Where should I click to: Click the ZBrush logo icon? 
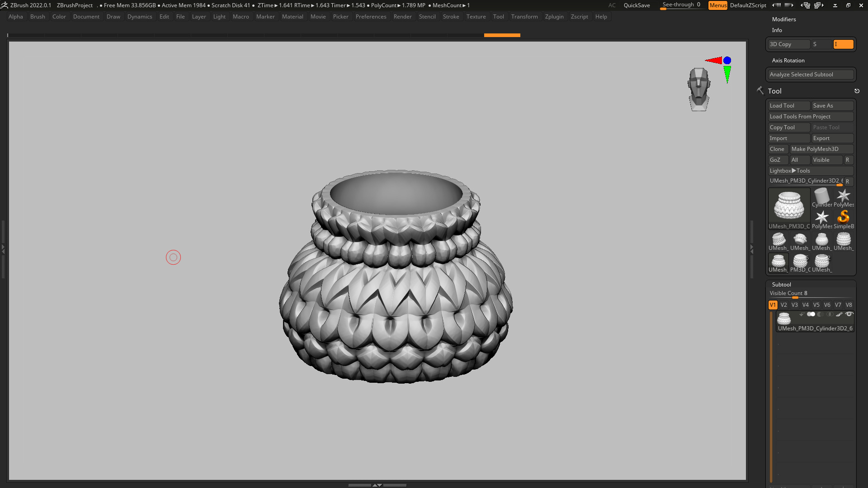4,5
